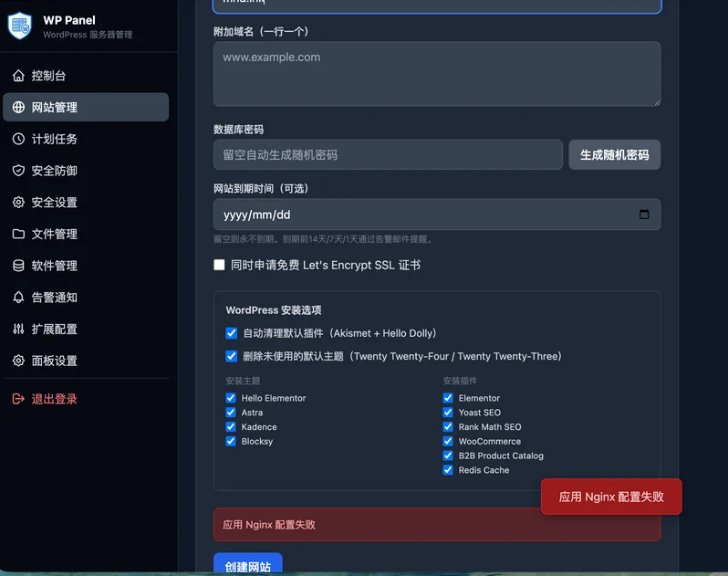Go to 计划任务 scheduled tasks
Image resolution: width=728 pixels, height=576 pixels.
pyautogui.click(x=86, y=139)
